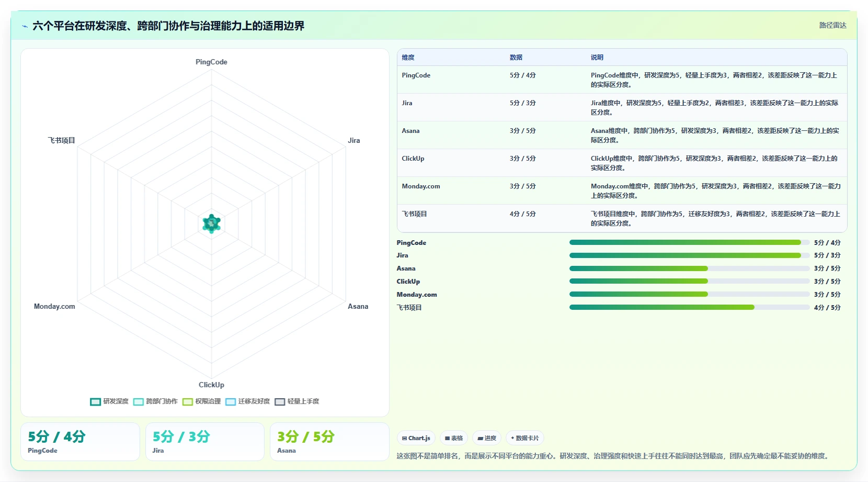The height and width of the screenshot is (482, 868).
Task: Select the PingCode progress bar
Action: tap(689, 242)
